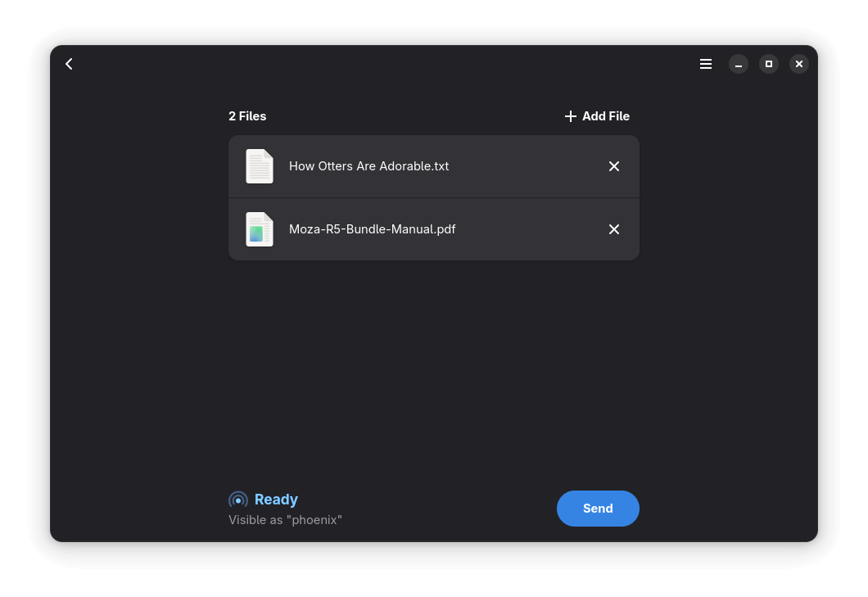Remove How Otters Are Adorable.txt with its X

tap(614, 165)
